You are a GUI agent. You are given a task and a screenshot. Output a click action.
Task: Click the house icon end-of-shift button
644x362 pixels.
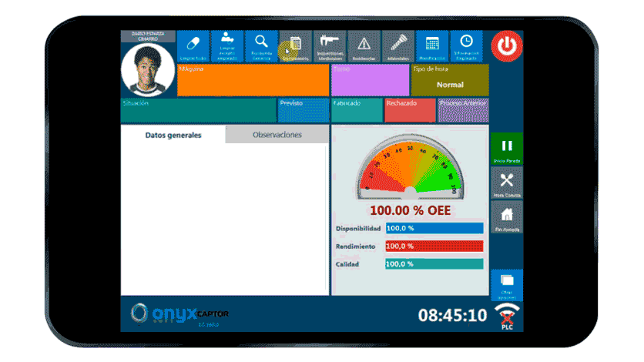click(507, 218)
